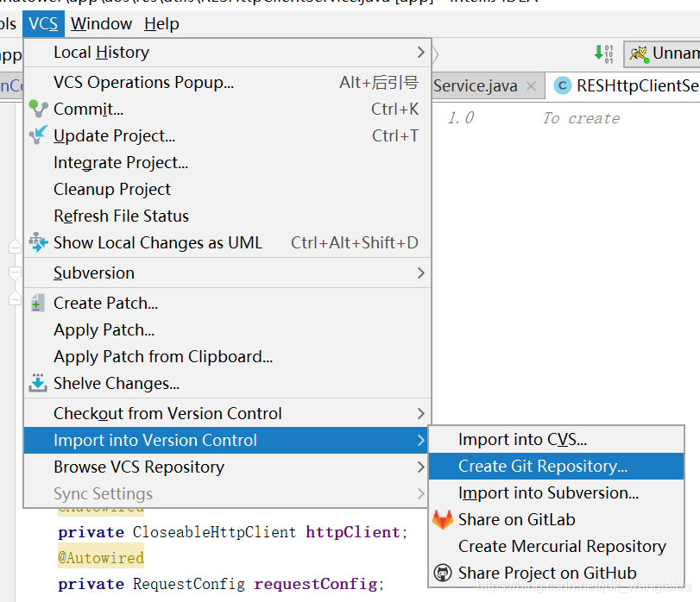This screenshot has height=602, width=700.
Task: Click the Tomcat run configuration icon
Action: [639, 54]
